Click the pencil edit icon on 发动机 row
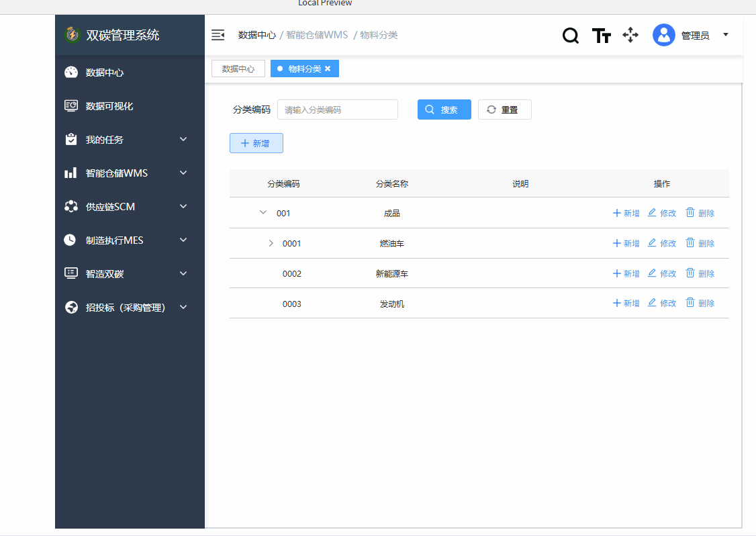Image resolution: width=756 pixels, height=536 pixels. (x=651, y=303)
